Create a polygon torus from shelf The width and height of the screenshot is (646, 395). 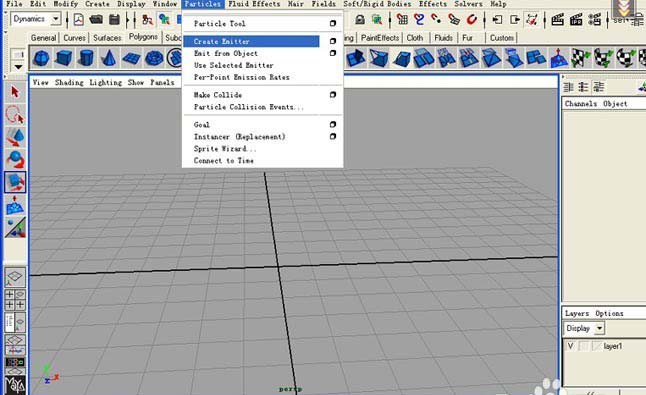pyautogui.click(x=154, y=58)
